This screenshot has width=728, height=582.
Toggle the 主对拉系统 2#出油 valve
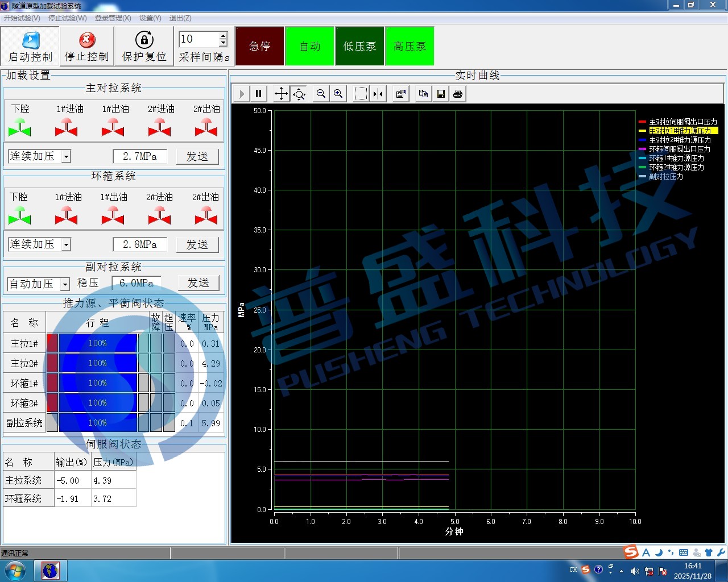206,128
